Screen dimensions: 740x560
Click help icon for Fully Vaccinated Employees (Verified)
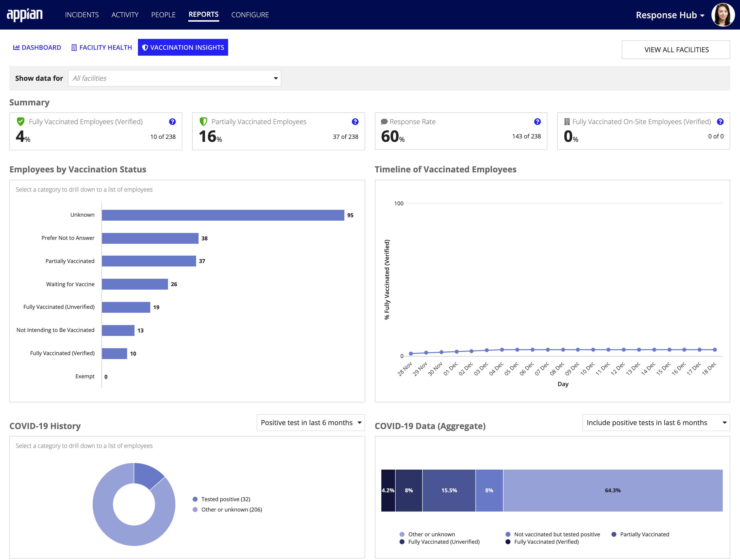(x=172, y=122)
